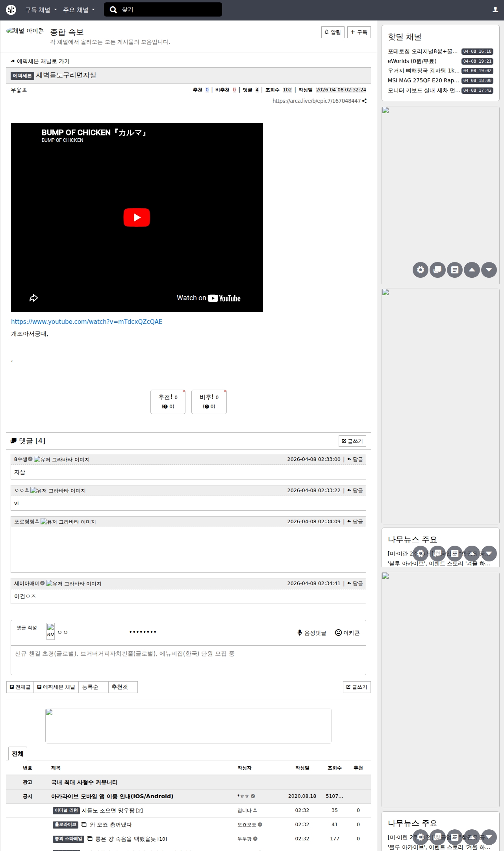The width and height of the screenshot is (504, 851).
Task: Open hot deal eWorlds (0원/무료)
Action: pyautogui.click(x=412, y=61)
